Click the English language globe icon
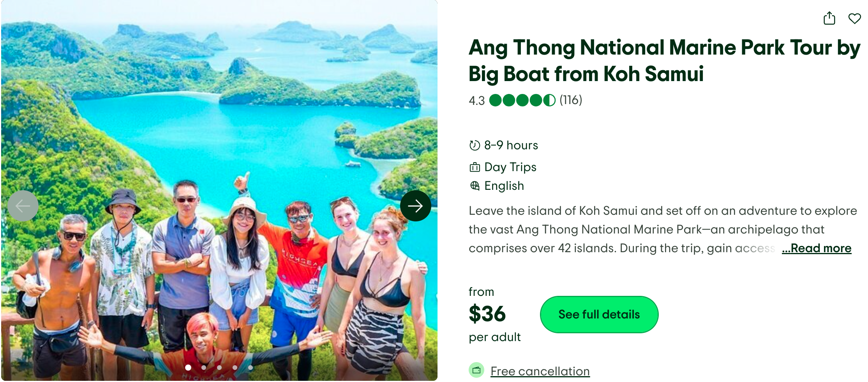Viewport: 868px width, 382px height. click(475, 186)
